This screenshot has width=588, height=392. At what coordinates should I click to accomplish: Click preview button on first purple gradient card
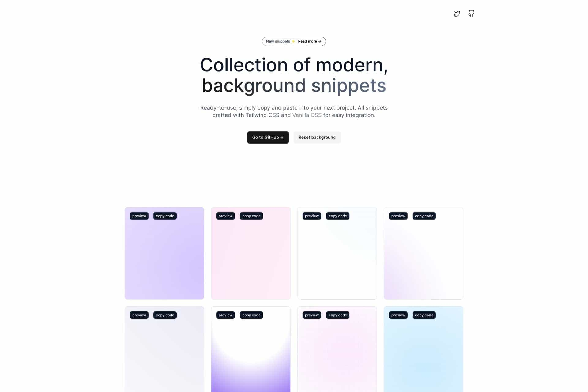pyautogui.click(x=139, y=215)
